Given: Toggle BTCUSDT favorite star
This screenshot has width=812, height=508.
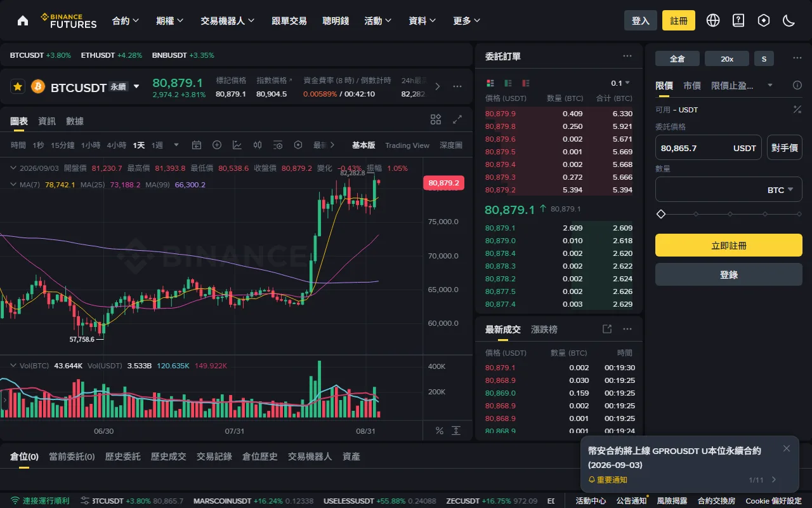Looking at the screenshot, I should coord(18,86).
